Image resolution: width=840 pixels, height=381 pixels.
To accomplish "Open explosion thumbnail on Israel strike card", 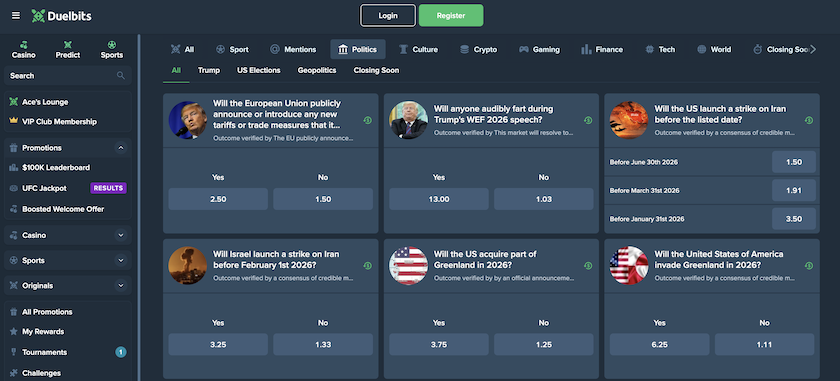I will click(x=188, y=265).
